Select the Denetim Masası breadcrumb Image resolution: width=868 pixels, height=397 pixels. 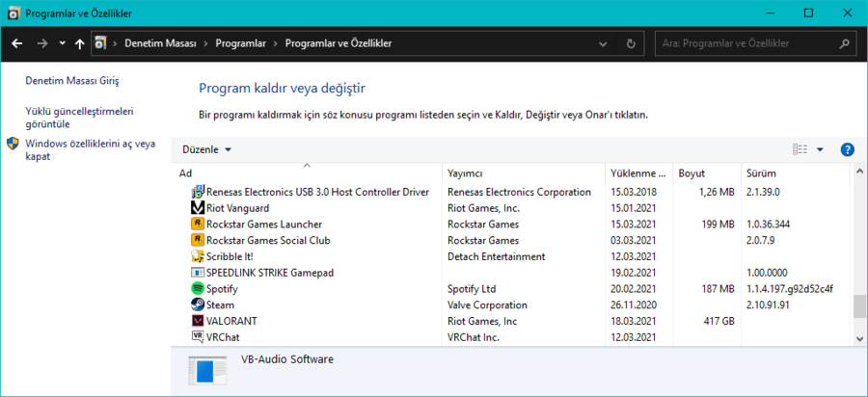coord(160,43)
